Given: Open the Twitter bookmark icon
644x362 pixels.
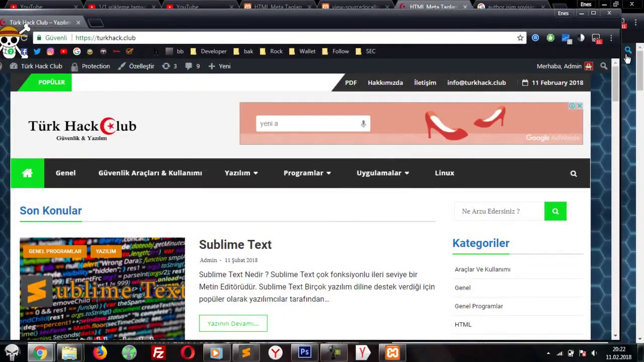Looking at the screenshot, I should click(37, 51).
